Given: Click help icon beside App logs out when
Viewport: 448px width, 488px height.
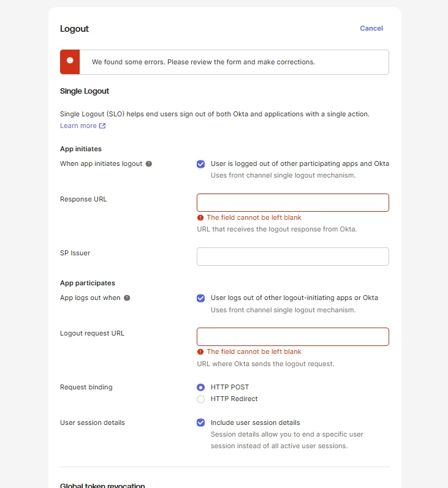Looking at the screenshot, I should click(x=127, y=298).
